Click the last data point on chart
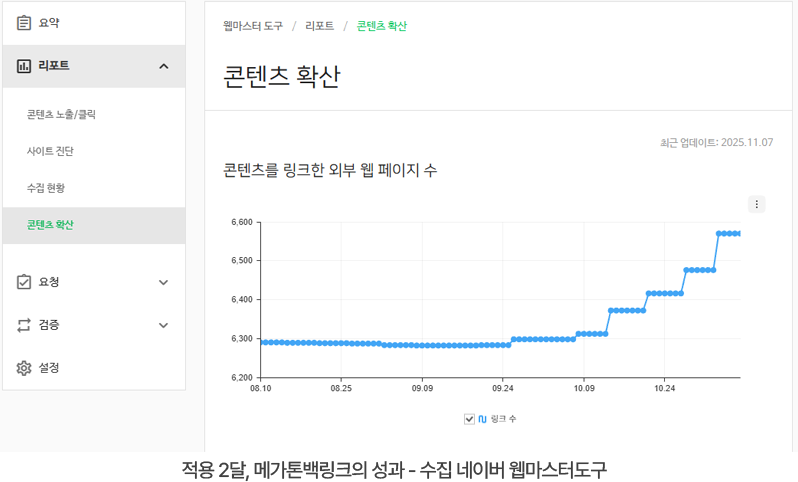 click(738, 233)
